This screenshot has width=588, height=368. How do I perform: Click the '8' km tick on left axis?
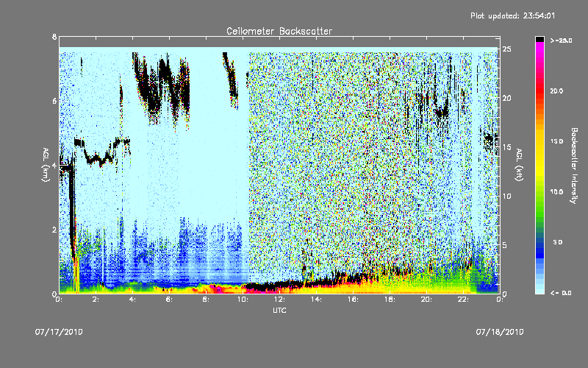click(54, 37)
